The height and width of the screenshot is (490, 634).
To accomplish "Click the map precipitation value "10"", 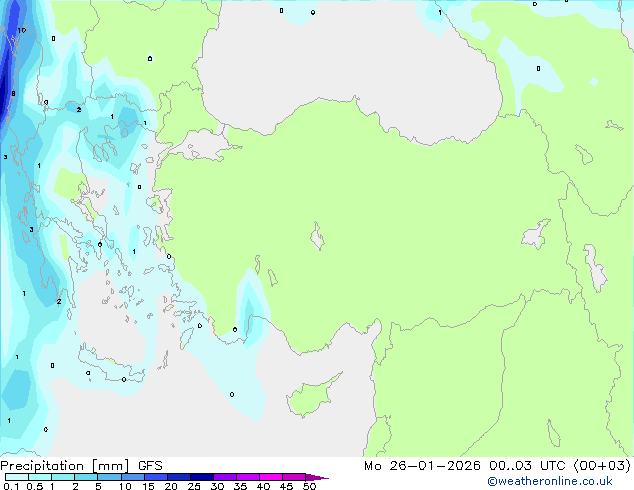I will pos(22,30).
